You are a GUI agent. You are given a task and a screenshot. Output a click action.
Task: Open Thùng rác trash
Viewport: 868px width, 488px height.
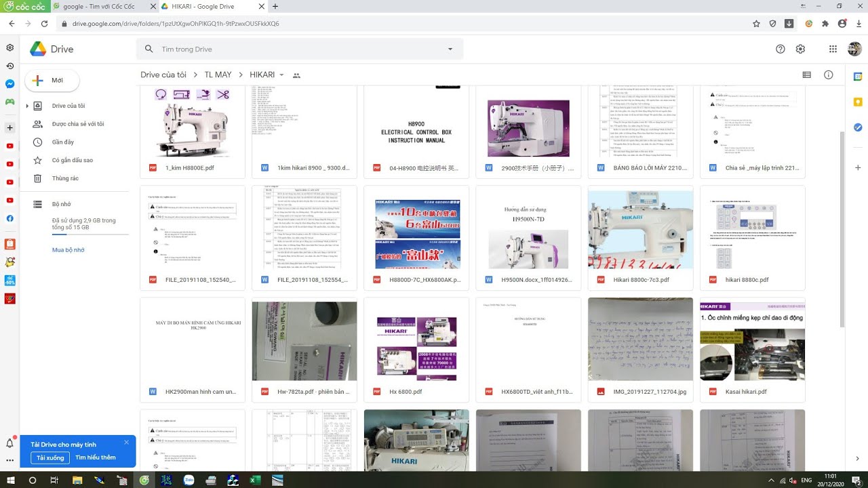[56, 178]
